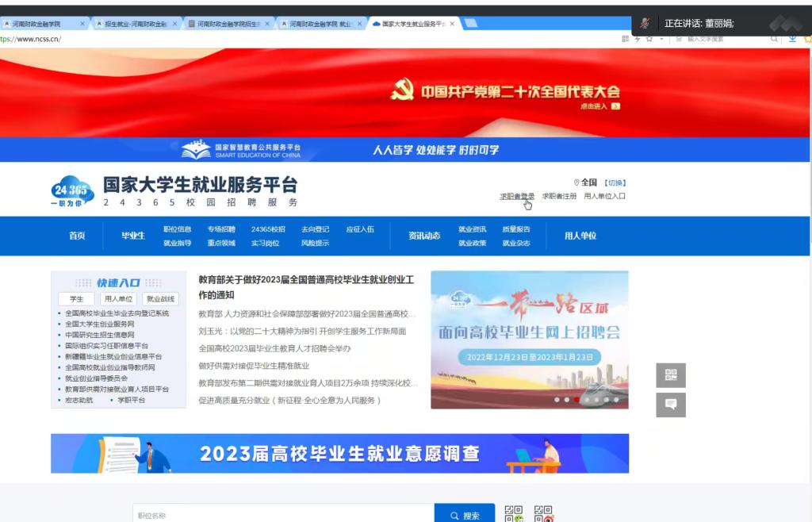Viewport: 812px width, 522px height.
Task: Open a new browser tab
Action: coord(471,23)
